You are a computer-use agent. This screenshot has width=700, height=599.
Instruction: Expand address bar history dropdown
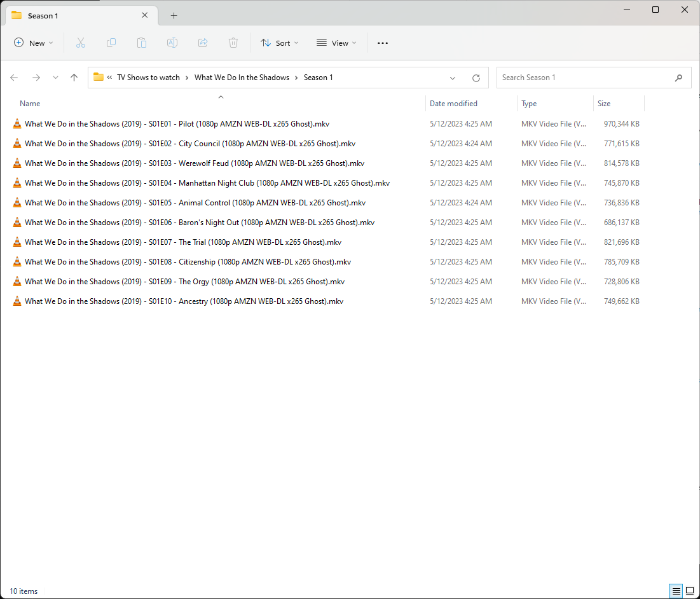[452, 78]
